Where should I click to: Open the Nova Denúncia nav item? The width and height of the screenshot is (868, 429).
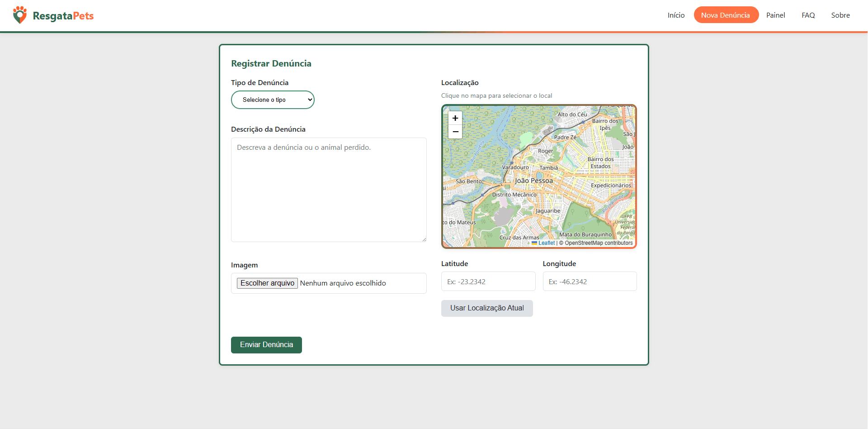726,15
